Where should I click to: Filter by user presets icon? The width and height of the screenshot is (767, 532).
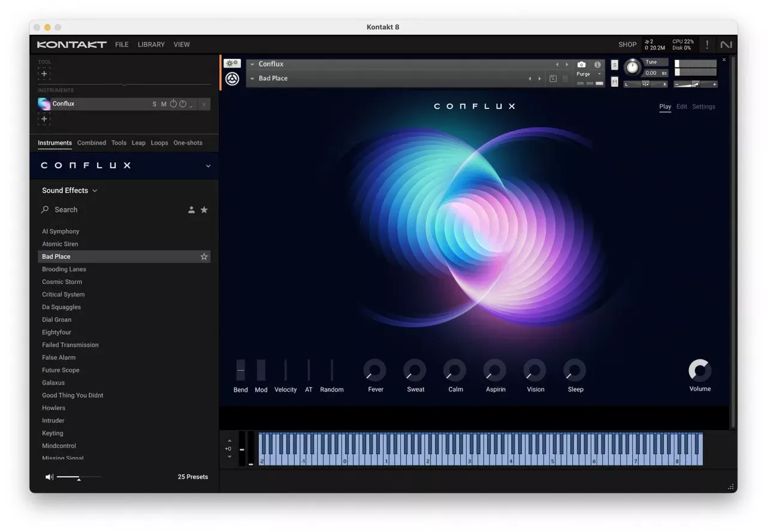point(191,210)
